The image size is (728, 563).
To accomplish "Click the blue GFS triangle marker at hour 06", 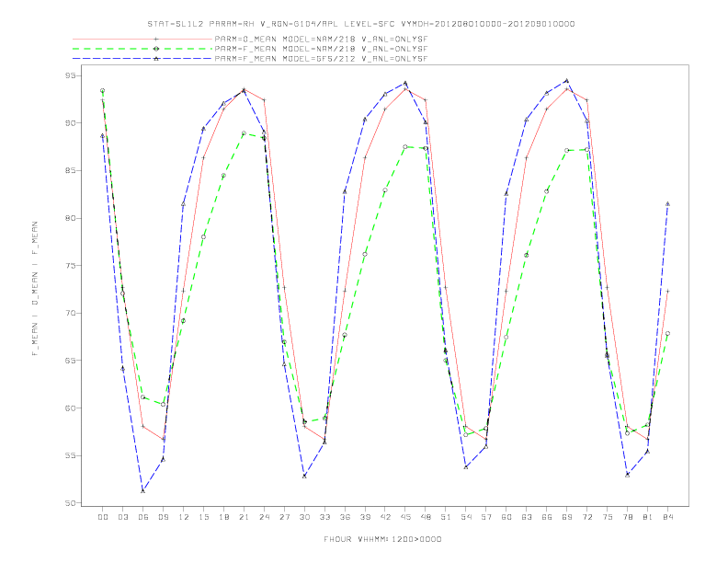I will 143,490.
